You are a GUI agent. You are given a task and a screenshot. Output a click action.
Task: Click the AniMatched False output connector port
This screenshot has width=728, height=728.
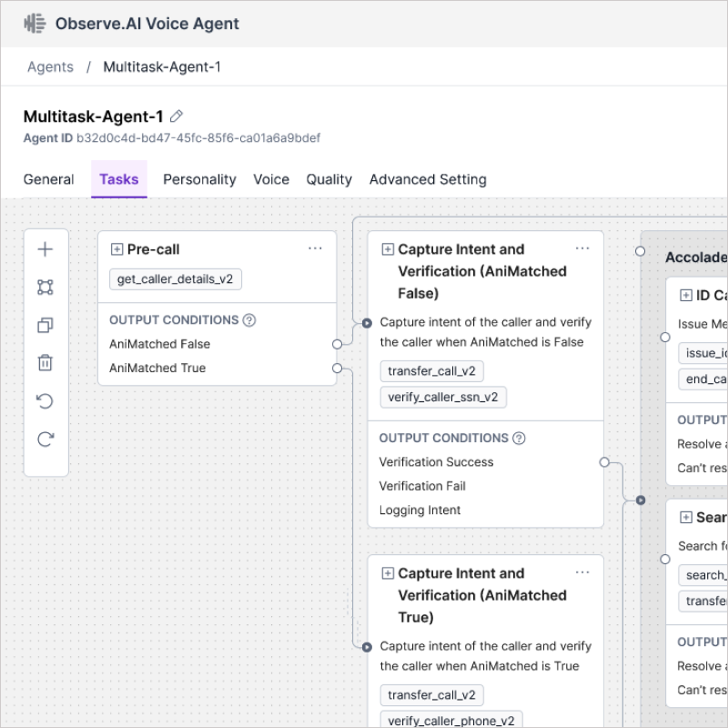pyautogui.click(x=337, y=344)
